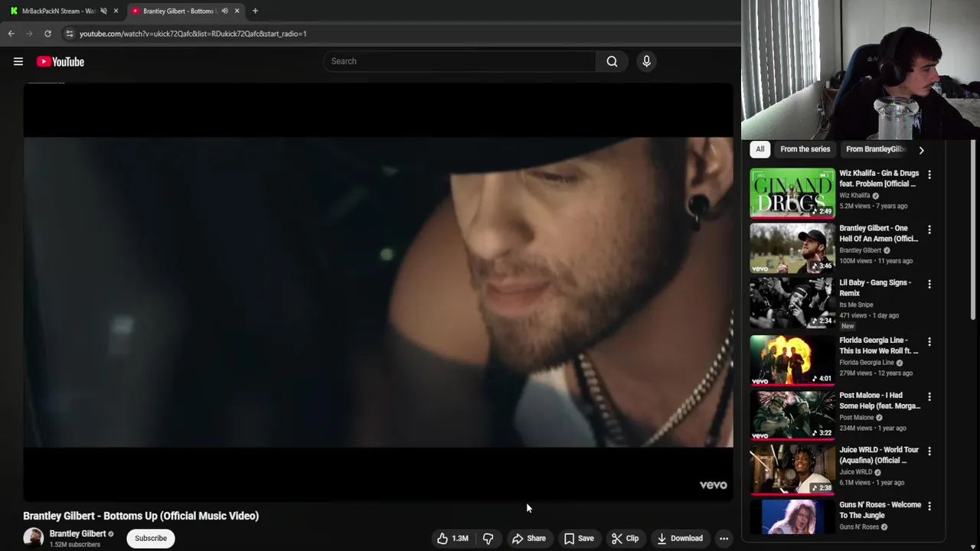The width and height of the screenshot is (980, 551).
Task: Open Post Malone I Had Some Help thumbnail
Action: tap(792, 415)
